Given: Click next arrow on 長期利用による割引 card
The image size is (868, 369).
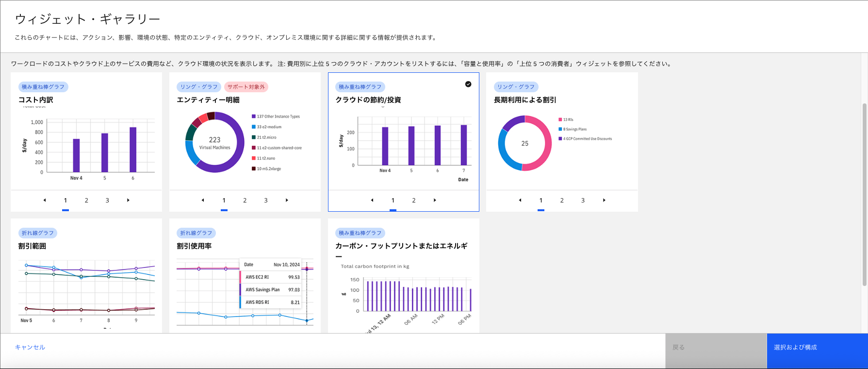Looking at the screenshot, I should (x=604, y=200).
